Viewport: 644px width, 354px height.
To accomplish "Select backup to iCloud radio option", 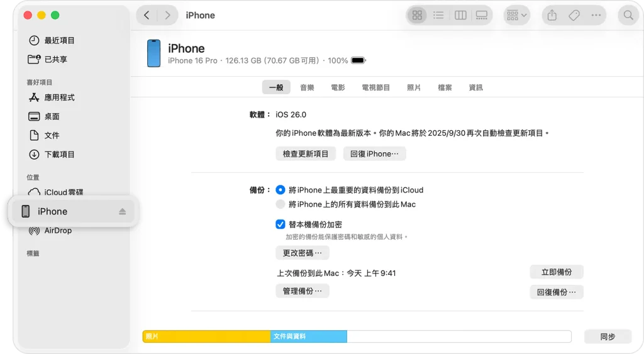I will tap(280, 190).
